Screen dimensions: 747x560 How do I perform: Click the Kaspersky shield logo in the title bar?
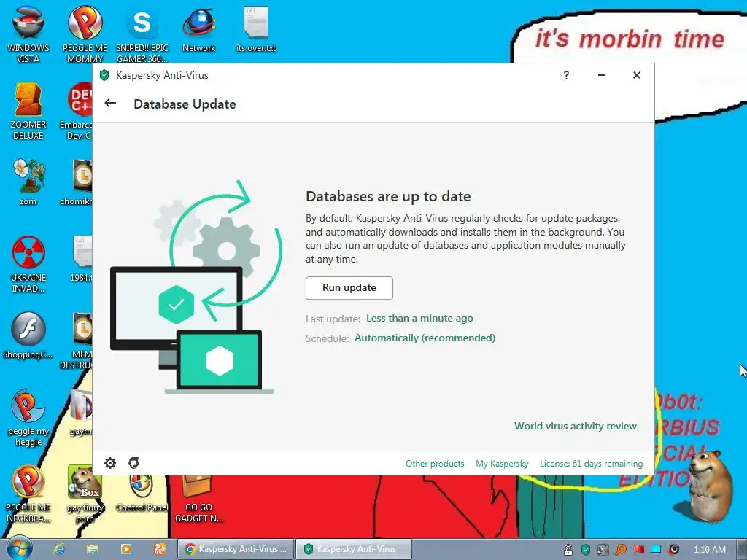(104, 75)
